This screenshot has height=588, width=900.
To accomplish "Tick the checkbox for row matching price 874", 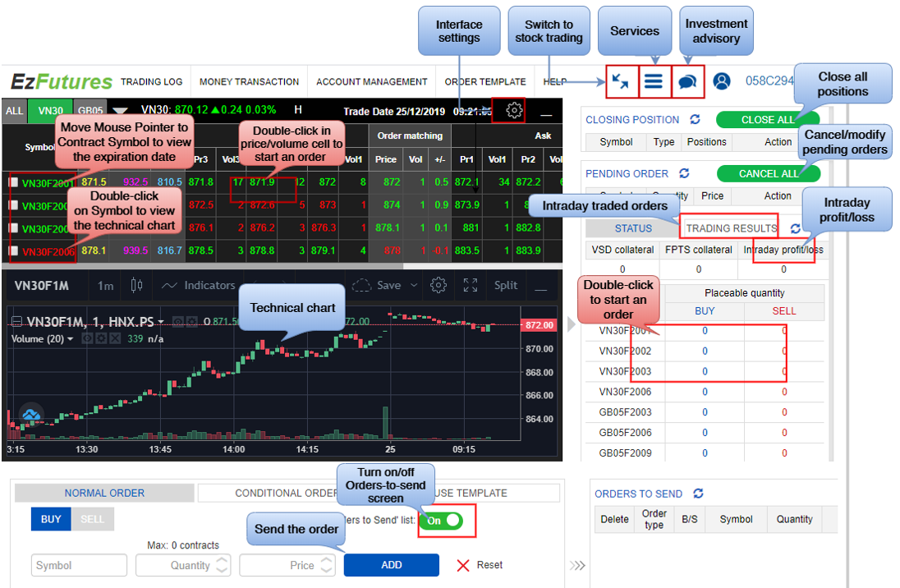I will point(13,205).
